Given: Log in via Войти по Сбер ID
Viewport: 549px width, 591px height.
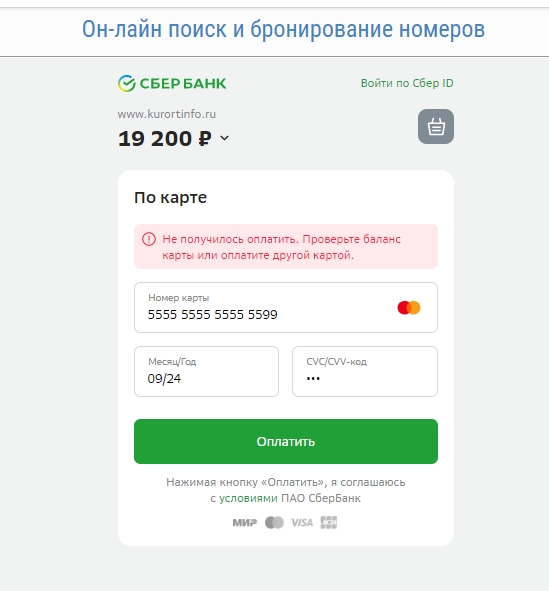Looking at the screenshot, I should [x=407, y=83].
